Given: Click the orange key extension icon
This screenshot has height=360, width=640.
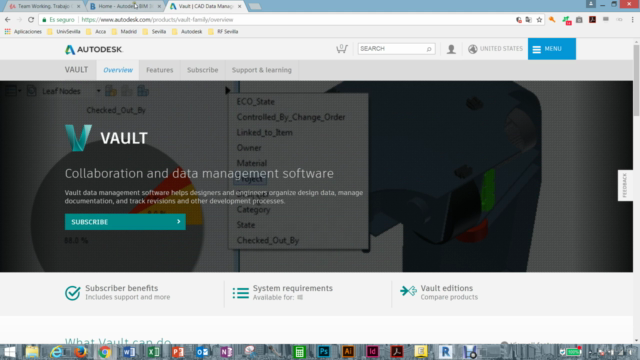Looking at the screenshot, I should coord(552,20).
